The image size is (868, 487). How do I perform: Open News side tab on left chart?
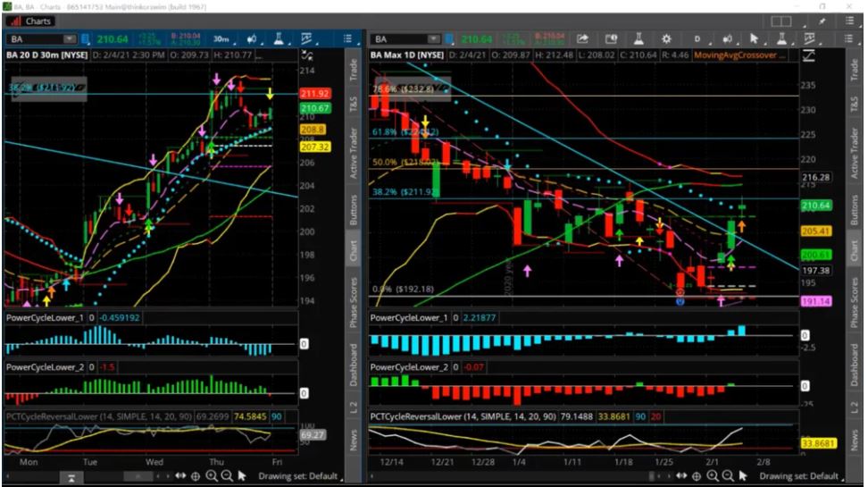tap(353, 440)
